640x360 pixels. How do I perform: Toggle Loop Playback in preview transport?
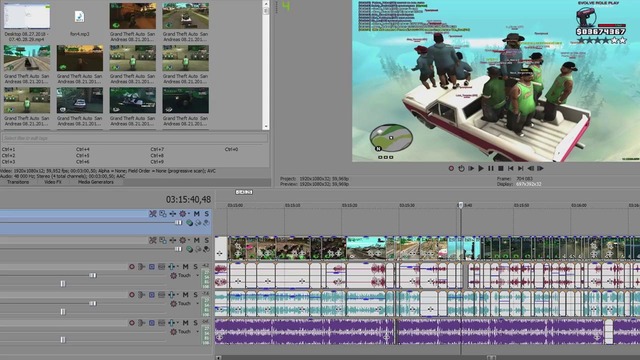461,168
